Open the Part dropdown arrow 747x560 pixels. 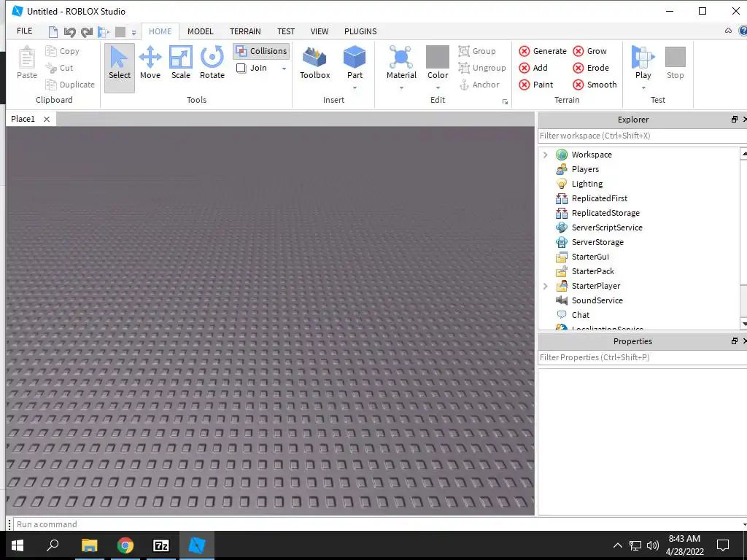[x=355, y=87]
